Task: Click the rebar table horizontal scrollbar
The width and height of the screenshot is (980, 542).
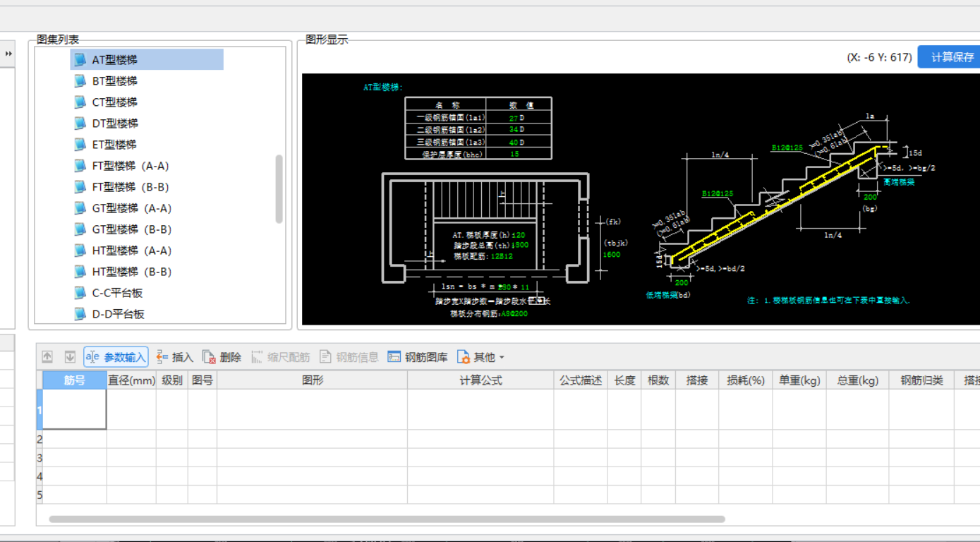Action: (387, 519)
